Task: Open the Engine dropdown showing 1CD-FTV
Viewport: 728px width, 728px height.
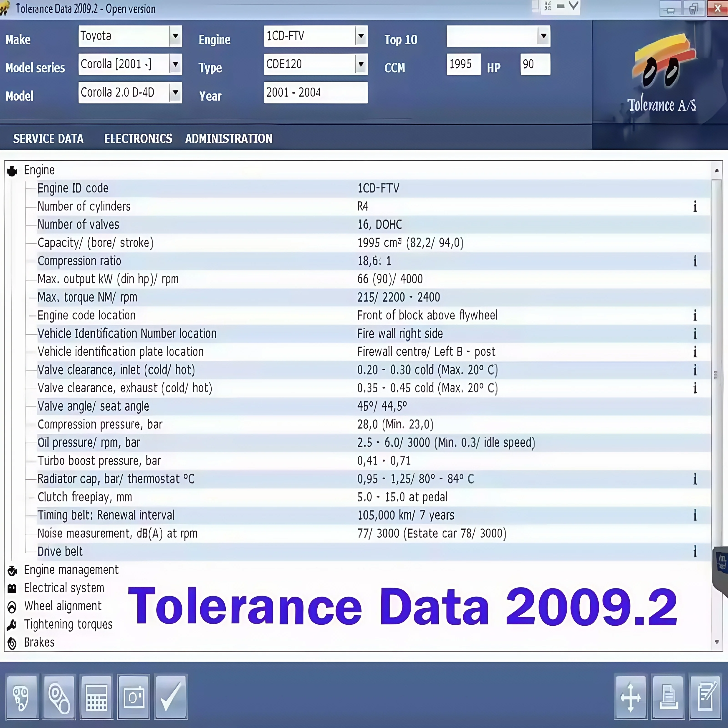Action: pos(361,36)
